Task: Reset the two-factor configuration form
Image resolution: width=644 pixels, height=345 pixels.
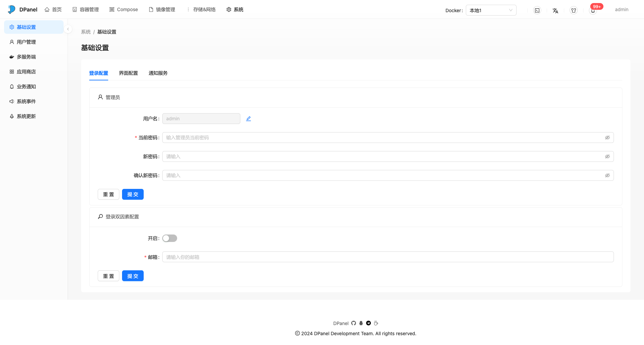Action: (108, 276)
